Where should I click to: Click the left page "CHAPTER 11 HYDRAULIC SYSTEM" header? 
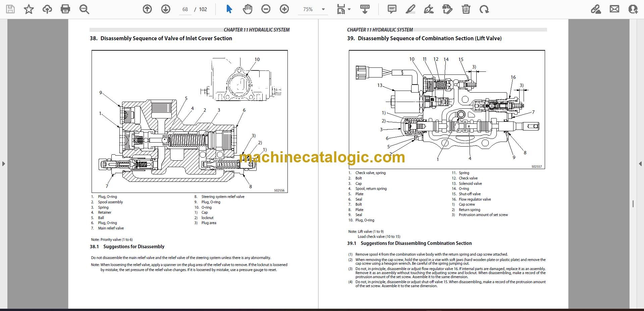pyautogui.click(x=257, y=30)
